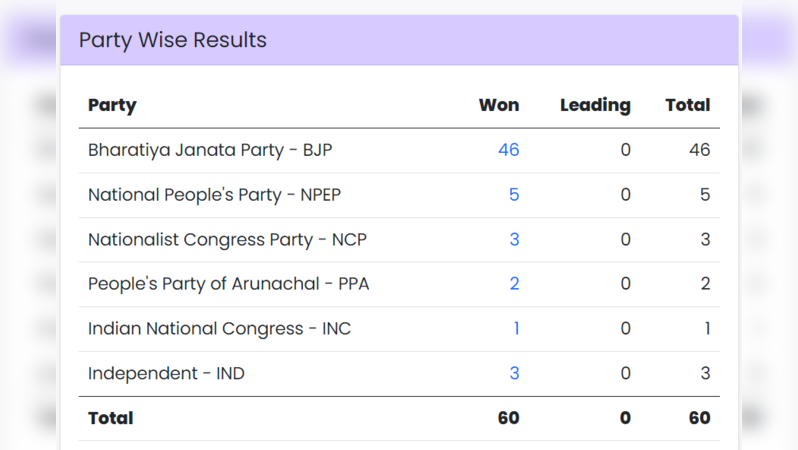Select the grand total Won value 60

508,418
